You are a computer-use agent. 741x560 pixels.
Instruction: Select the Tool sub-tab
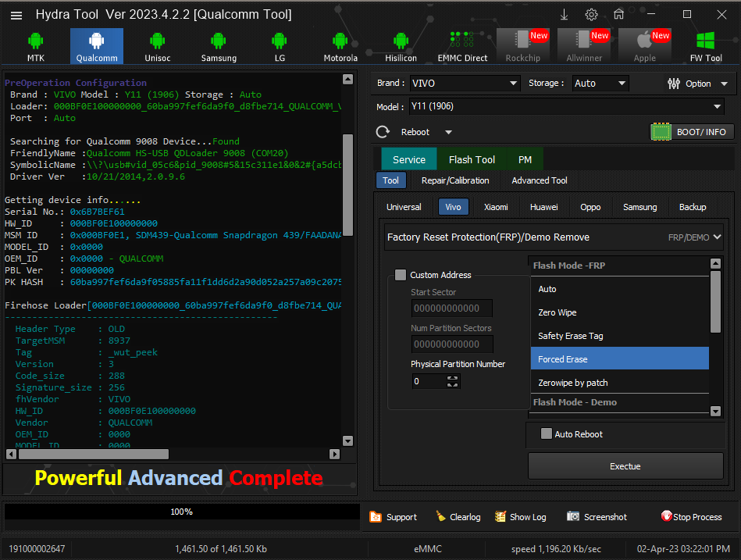pyautogui.click(x=390, y=180)
